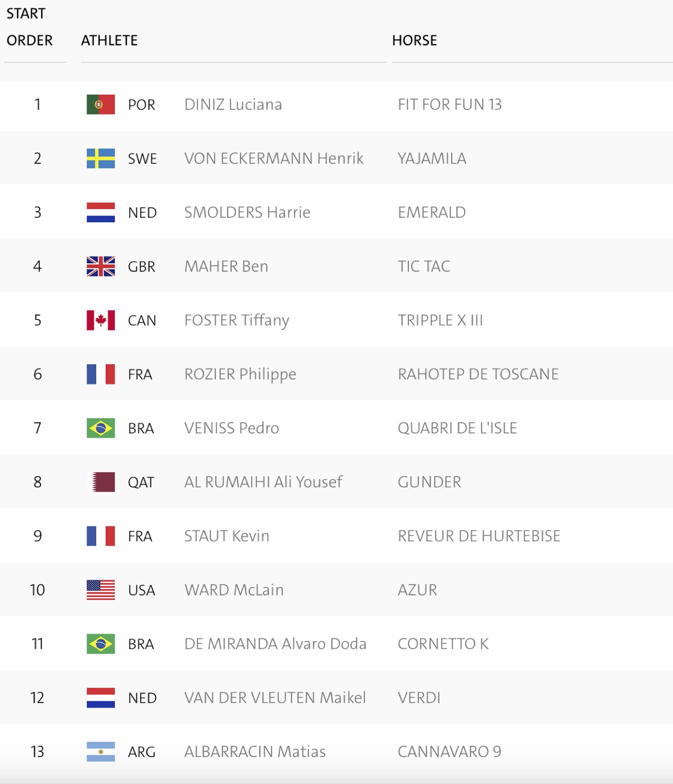Click the Great Britain flag icon
Image resolution: width=673 pixels, height=784 pixels.
coord(101,266)
